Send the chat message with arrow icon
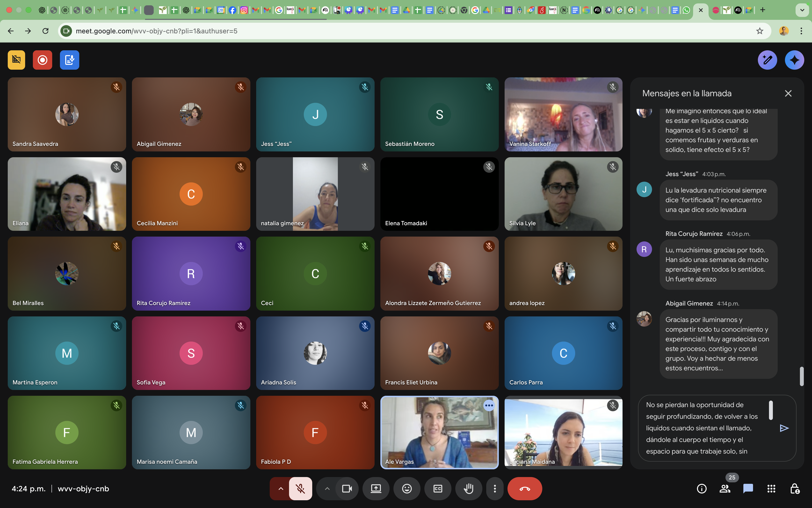 tap(784, 428)
